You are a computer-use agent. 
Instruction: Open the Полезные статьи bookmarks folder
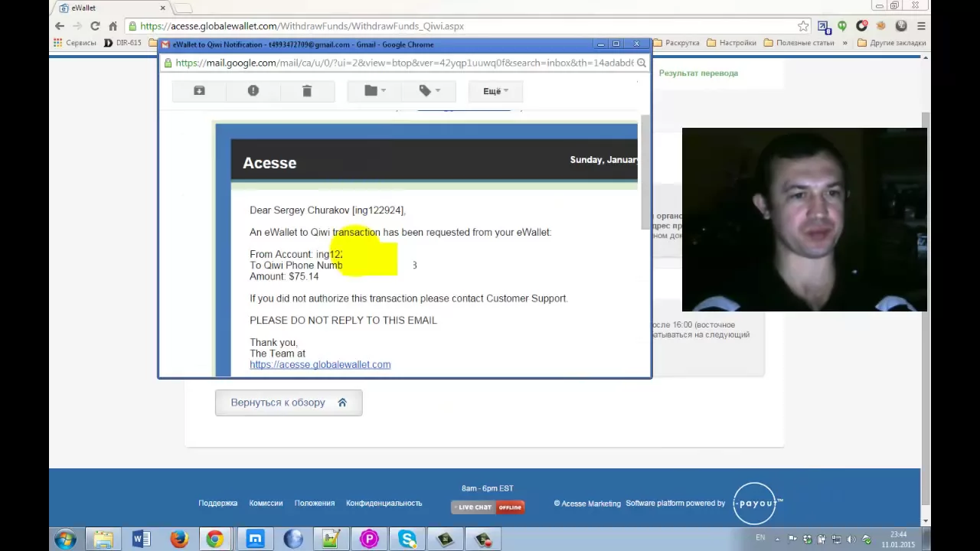point(799,43)
